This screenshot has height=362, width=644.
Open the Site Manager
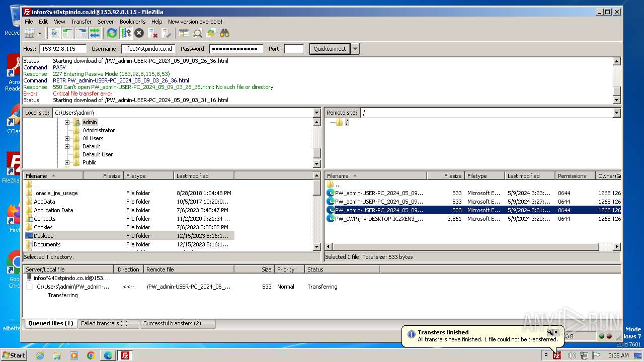(30, 33)
